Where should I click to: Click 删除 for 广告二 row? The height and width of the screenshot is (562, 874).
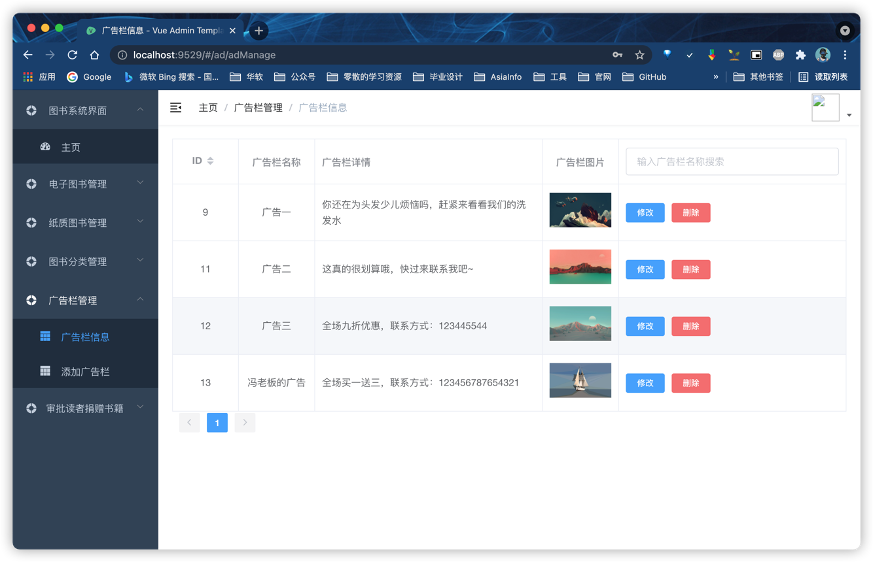(691, 269)
